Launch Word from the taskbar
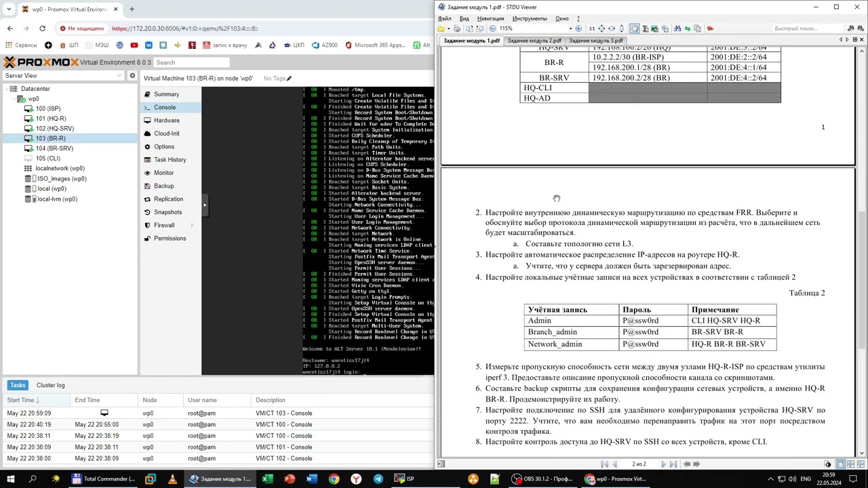 point(312,479)
